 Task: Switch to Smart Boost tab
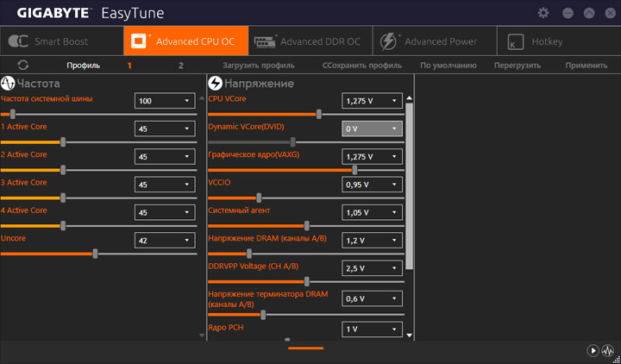click(62, 41)
